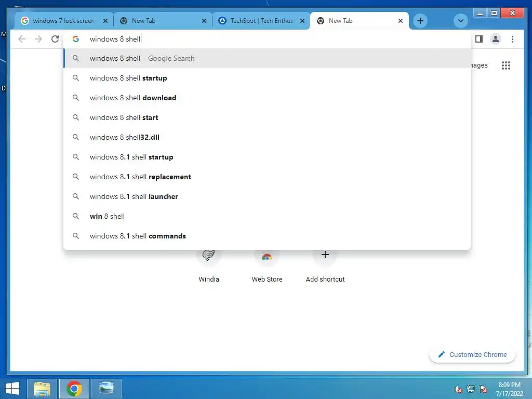The height and width of the screenshot is (399, 532).
Task: Open a new tab with plus button
Action: (420, 21)
